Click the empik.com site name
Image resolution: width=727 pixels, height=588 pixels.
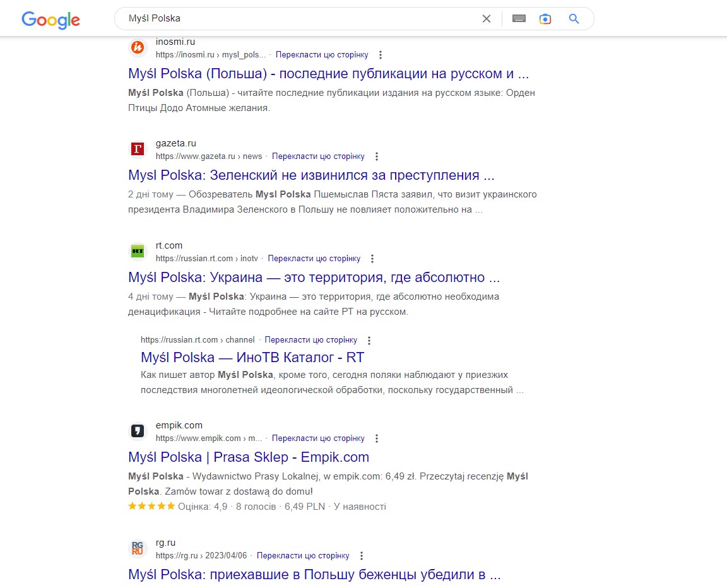point(179,425)
